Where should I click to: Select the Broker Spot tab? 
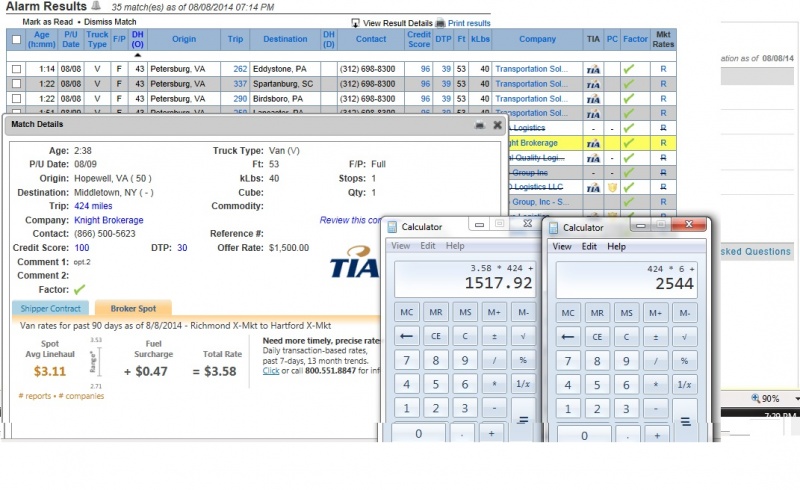[x=133, y=308]
